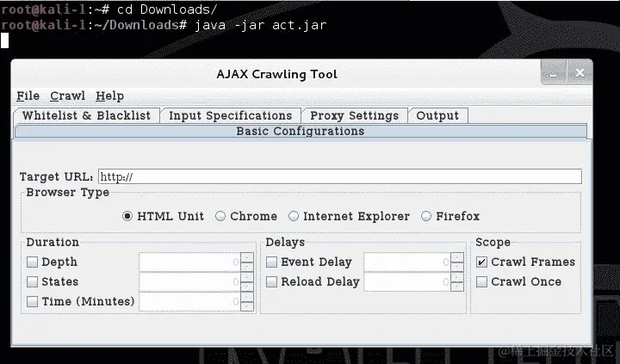Decrease States with spinner down arrow

click(x=247, y=287)
